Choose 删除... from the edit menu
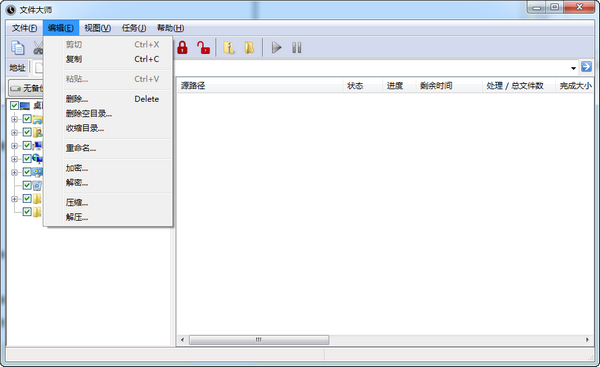This screenshot has width=600, height=367. (108, 99)
